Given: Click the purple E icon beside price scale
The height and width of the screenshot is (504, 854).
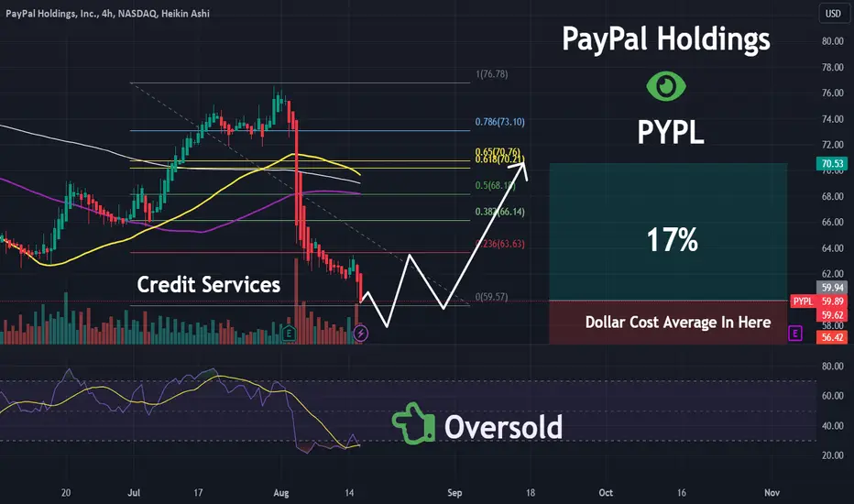Looking at the screenshot, I should pyautogui.click(x=795, y=334).
